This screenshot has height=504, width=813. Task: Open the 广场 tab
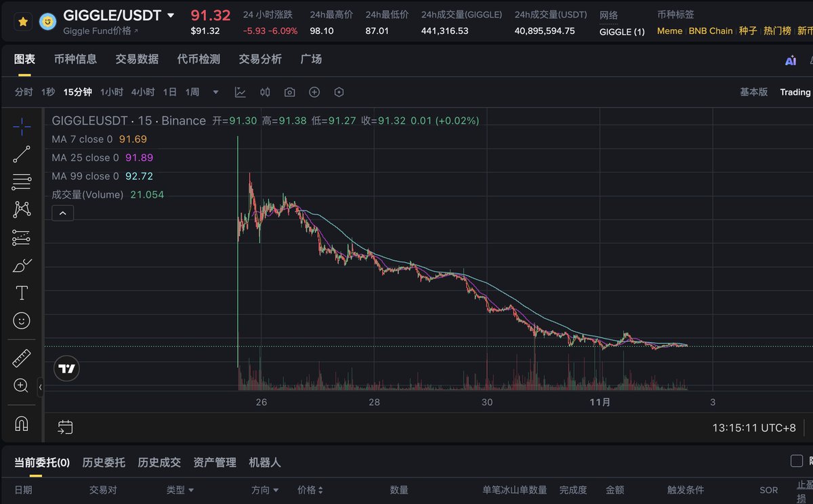(x=311, y=60)
